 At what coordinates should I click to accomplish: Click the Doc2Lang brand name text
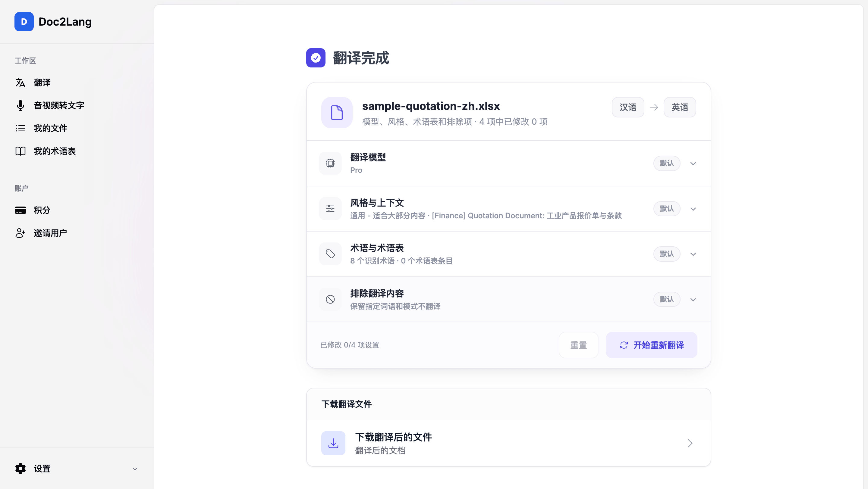[65, 22]
